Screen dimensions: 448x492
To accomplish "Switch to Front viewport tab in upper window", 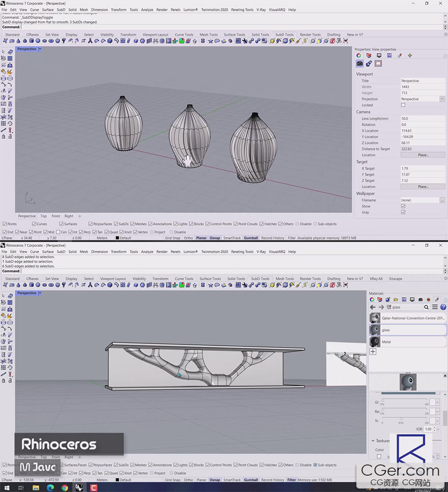I will click(56, 216).
